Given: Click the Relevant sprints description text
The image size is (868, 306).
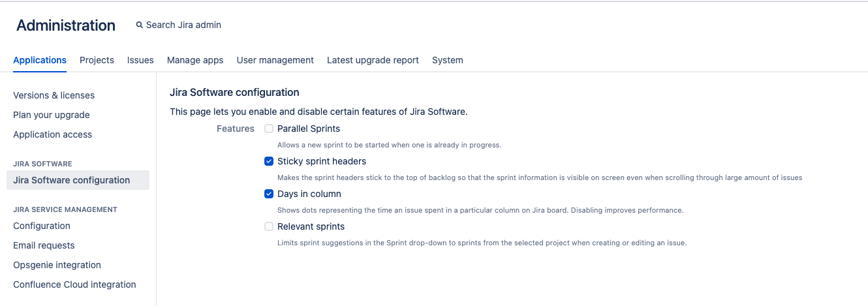Looking at the screenshot, I should 482,243.
